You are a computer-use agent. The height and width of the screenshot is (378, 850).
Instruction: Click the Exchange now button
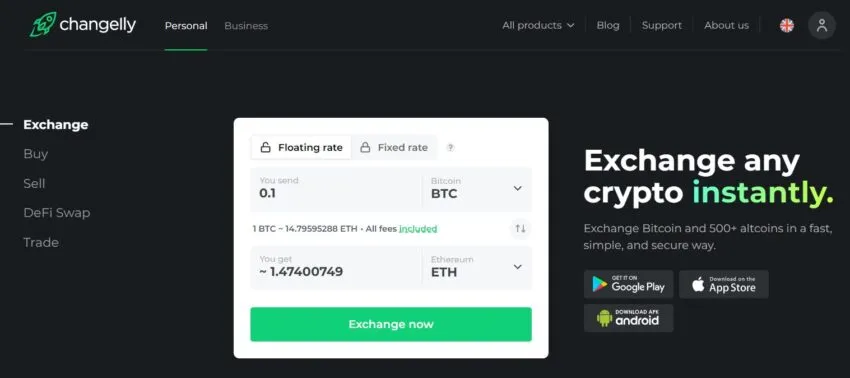pyautogui.click(x=391, y=324)
